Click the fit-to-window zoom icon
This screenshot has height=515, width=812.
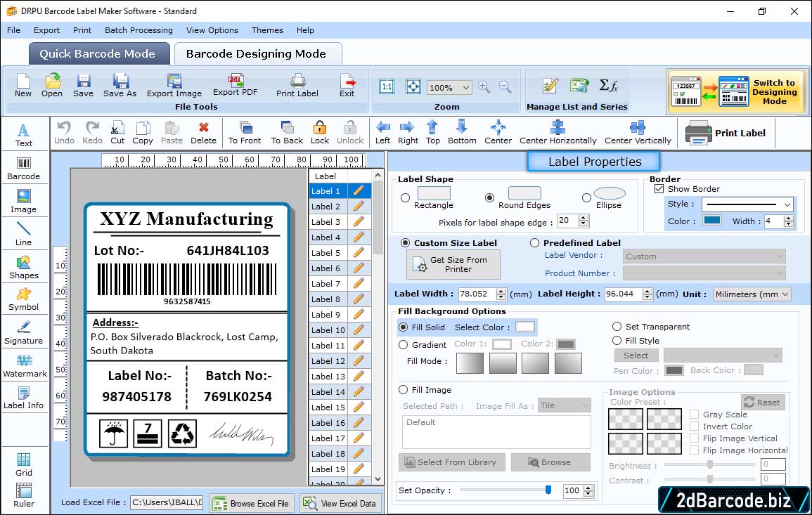coord(413,86)
